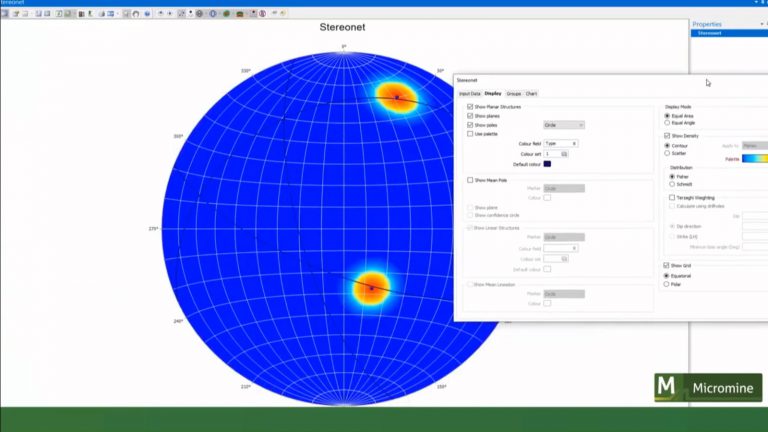This screenshot has height=432, width=768.
Task: Click the green globe toolbar icon
Action: [226, 14]
